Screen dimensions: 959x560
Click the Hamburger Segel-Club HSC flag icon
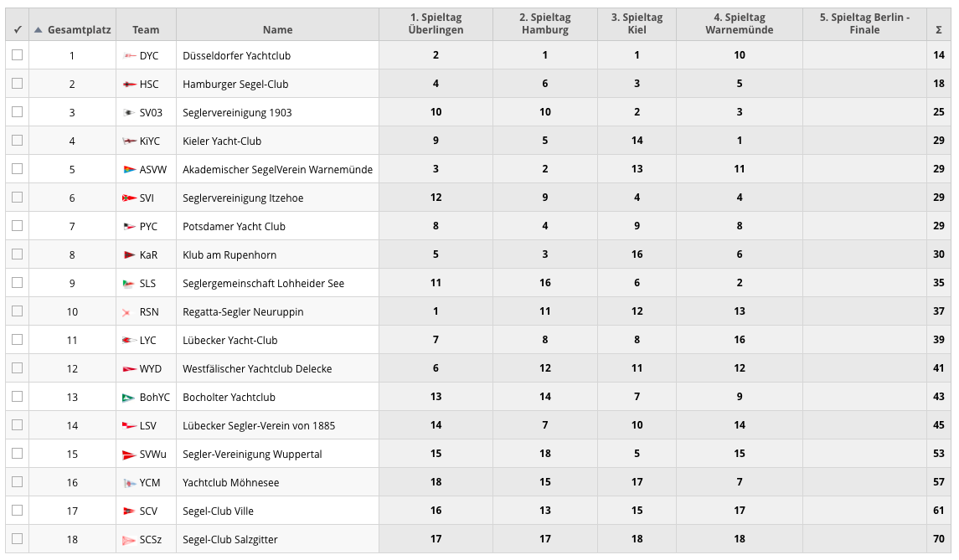click(x=129, y=85)
